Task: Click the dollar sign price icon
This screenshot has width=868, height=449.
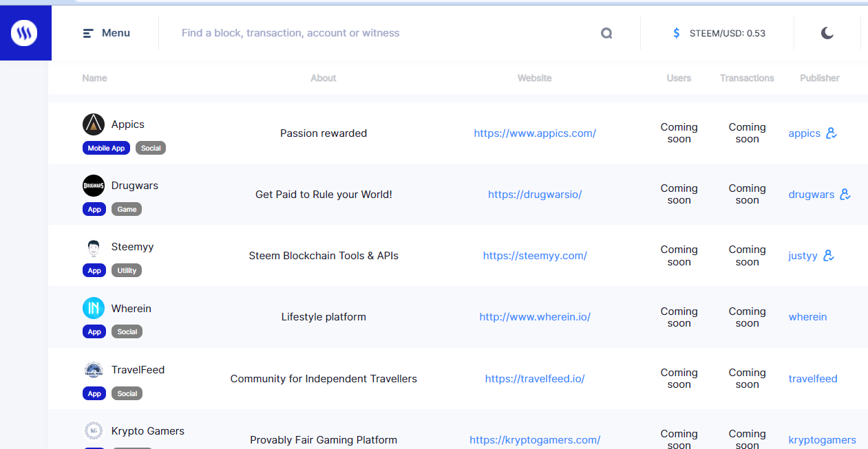Action: pos(677,33)
